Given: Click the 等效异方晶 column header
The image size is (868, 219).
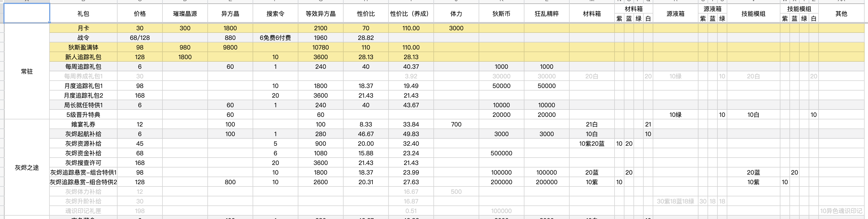Looking at the screenshot, I should (x=320, y=14).
